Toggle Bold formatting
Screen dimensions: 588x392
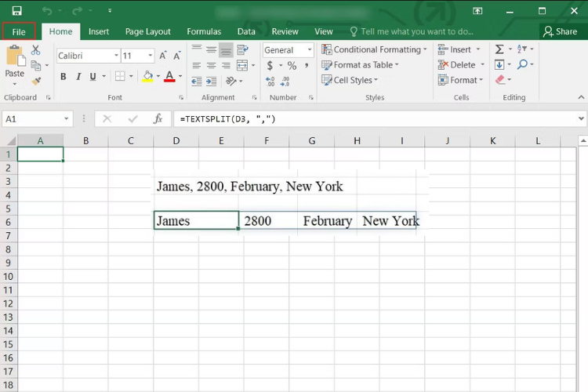coord(63,77)
